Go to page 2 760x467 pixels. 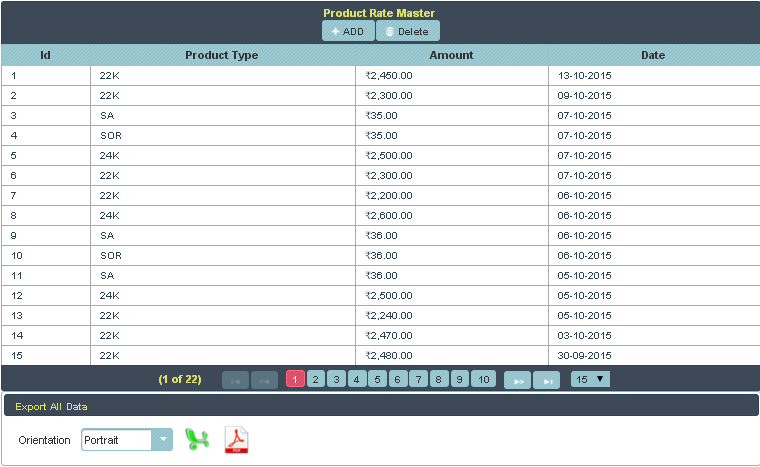(x=315, y=379)
